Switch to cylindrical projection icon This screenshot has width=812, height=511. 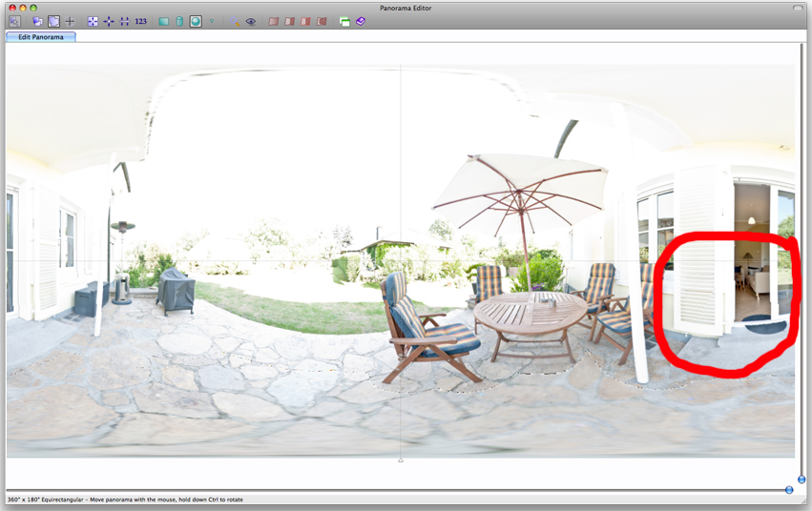(x=179, y=21)
